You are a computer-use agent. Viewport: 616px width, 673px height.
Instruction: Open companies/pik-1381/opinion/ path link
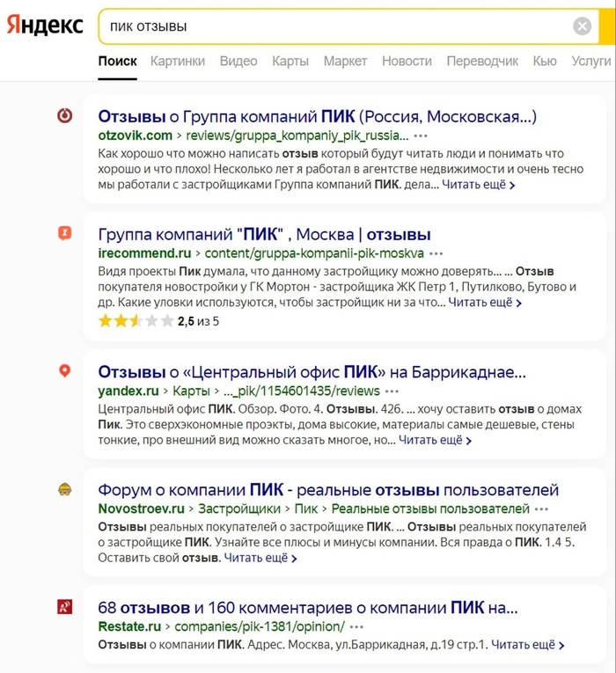[x=260, y=626]
